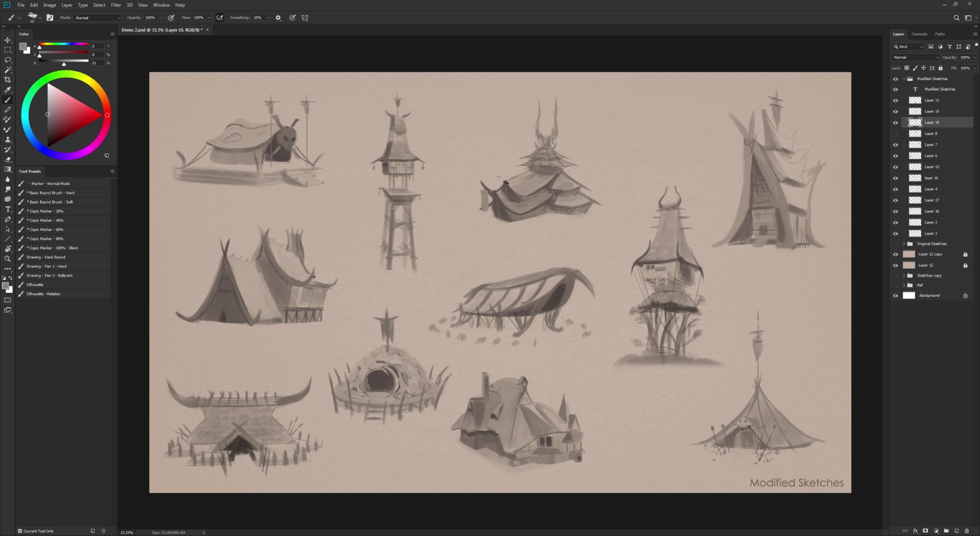The height and width of the screenshot is (536, 980).
Task: Select the Line tool
Action: pyautogui.click(x=7, y=239)
